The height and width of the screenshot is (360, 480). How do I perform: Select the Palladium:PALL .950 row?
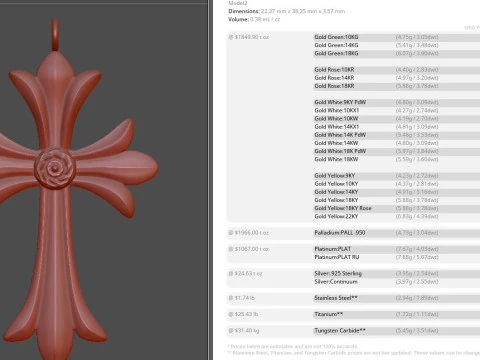coord(397,233)
